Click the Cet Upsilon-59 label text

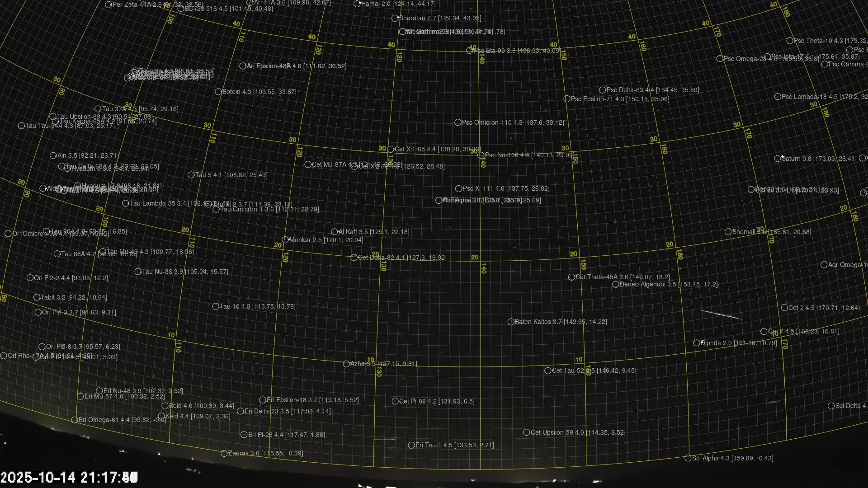[578, 432]
